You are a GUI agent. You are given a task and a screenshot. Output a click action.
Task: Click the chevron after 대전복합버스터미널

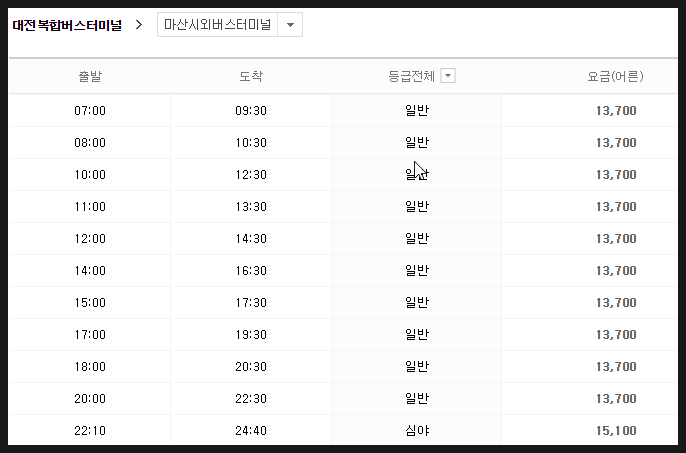139,25
